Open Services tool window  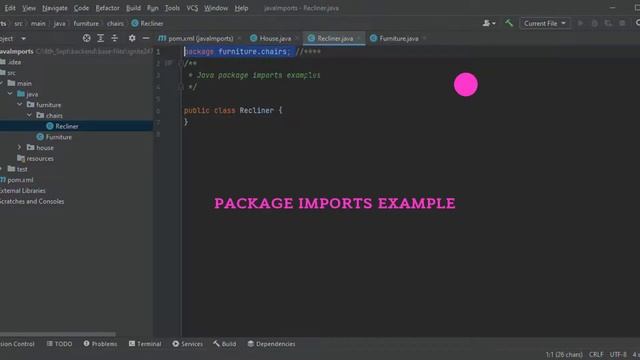(x=187, y=344)
